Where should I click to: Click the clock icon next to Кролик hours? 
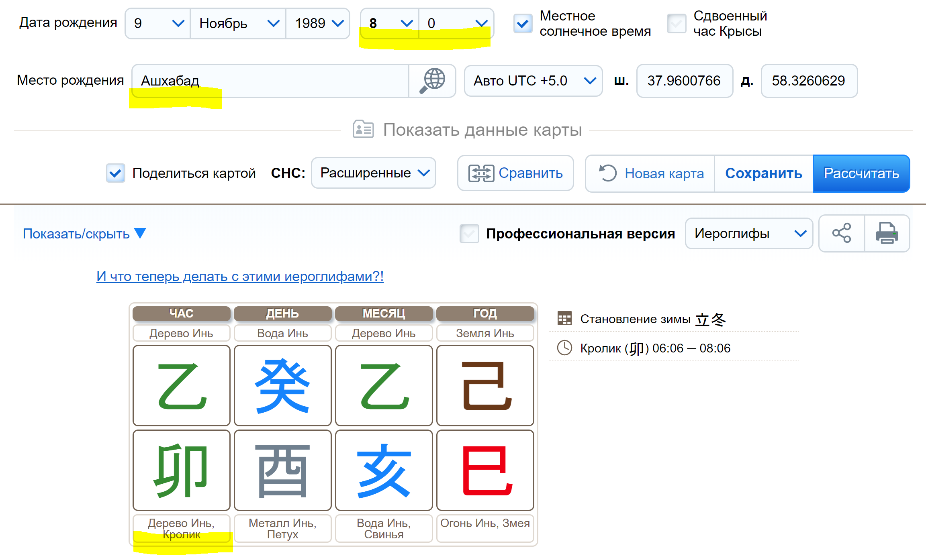(x=564, y=348)
